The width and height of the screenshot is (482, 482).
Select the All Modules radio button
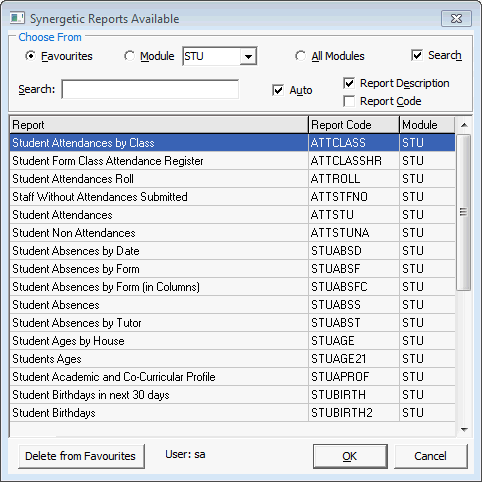[300, 56]
